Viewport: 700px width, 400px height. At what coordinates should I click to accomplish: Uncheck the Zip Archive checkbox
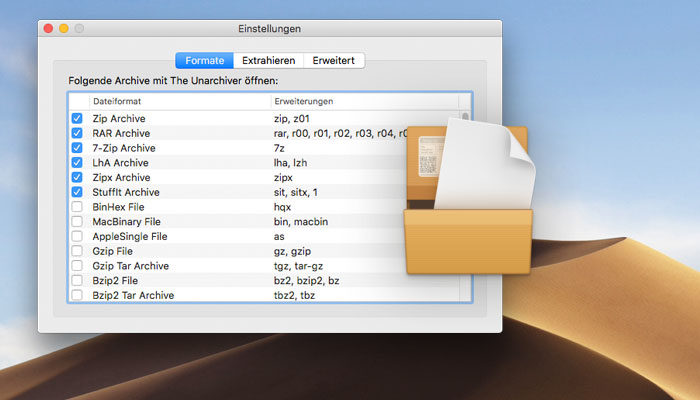(x=77, y=118)
